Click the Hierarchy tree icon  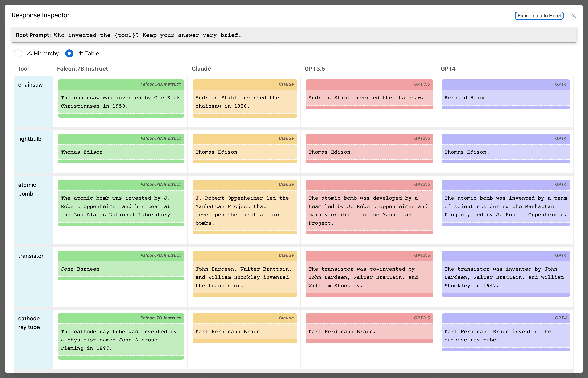[29, 53]
